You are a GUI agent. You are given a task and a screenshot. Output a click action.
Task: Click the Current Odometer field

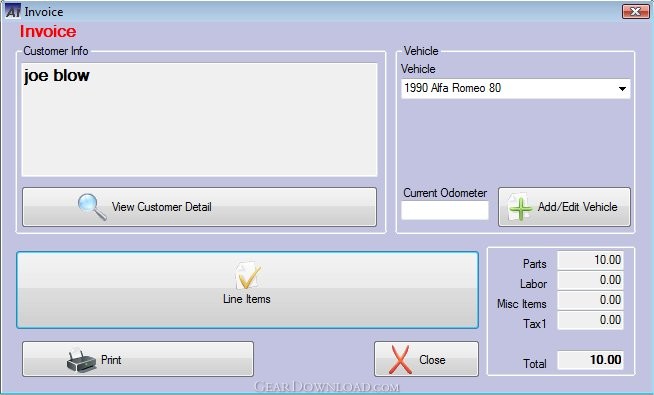coord(445,210)
